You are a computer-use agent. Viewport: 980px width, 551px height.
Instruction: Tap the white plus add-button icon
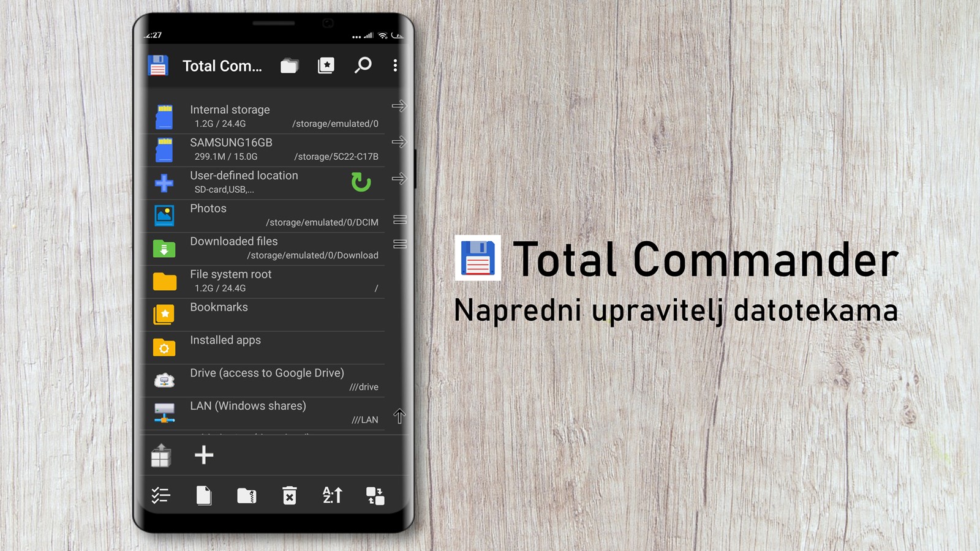(x=204, y=455)
